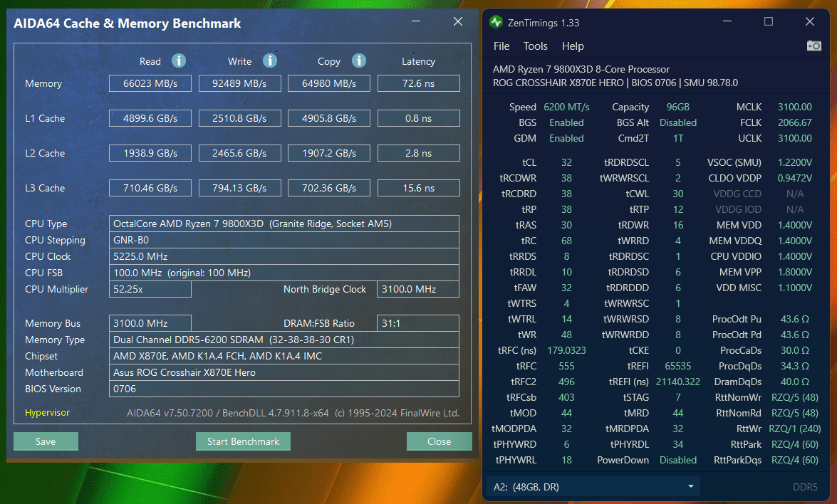The height and width of the screenshot is (504, 837).
Task: Open the Tools menu in ZenTimings
Action: tap(536, 46)
